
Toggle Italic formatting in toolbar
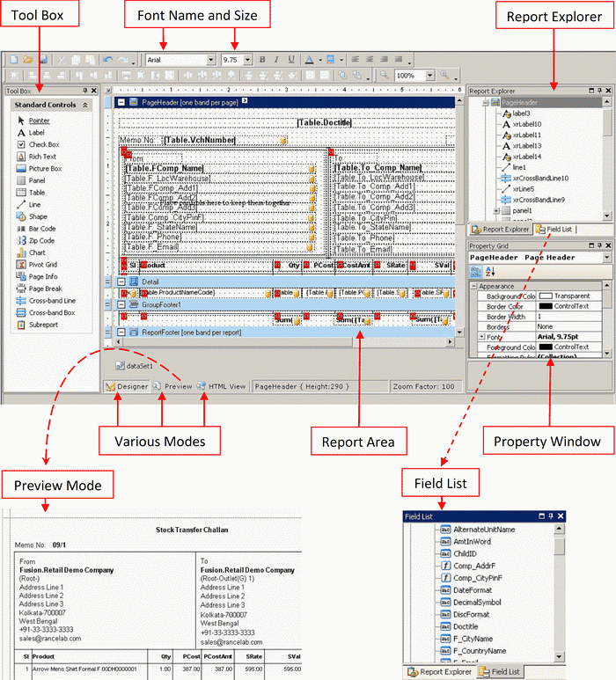click(x=276, y=60)
